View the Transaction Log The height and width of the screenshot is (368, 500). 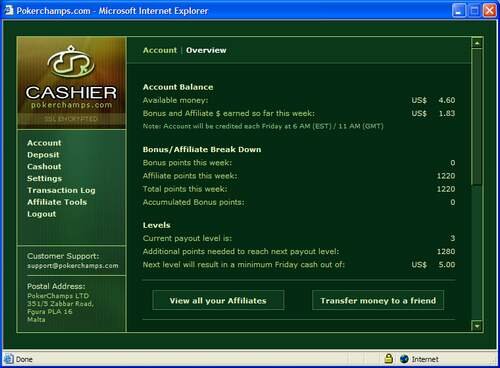coord(61,190)
